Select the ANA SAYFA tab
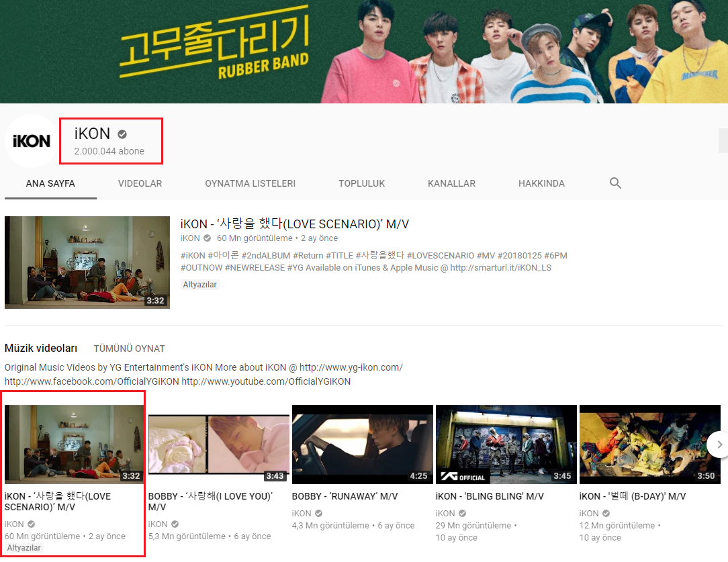Viewport: 728px width, 562px height. tap(50, 183)
